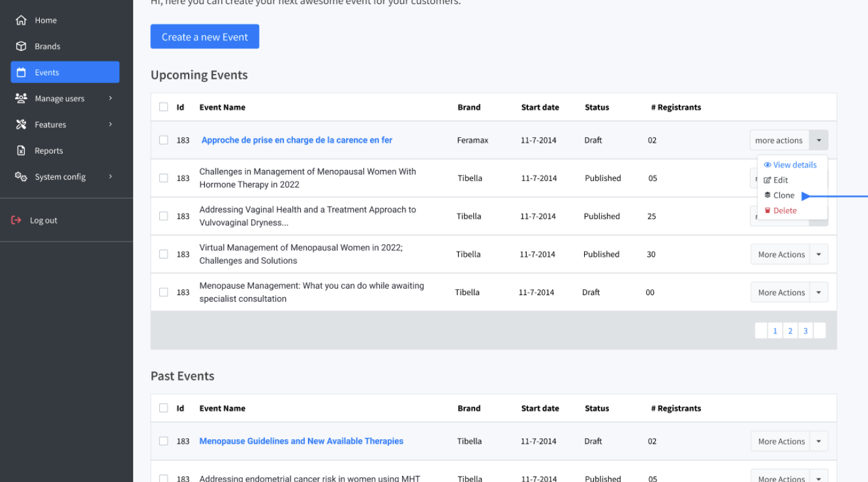Screen dimensions: 868x482
Task: Tick the Upcoming Events select-all header checkbox
Action: point(163,107)
